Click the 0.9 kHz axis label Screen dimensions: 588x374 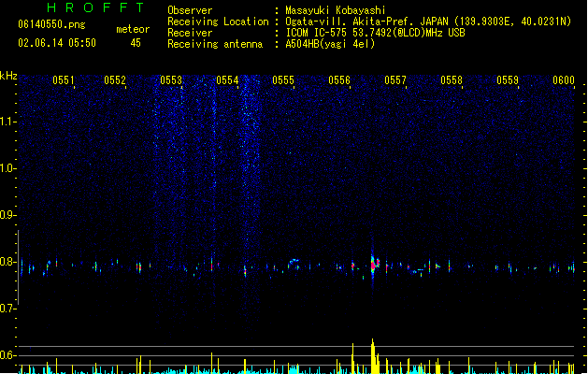point(7,215)
